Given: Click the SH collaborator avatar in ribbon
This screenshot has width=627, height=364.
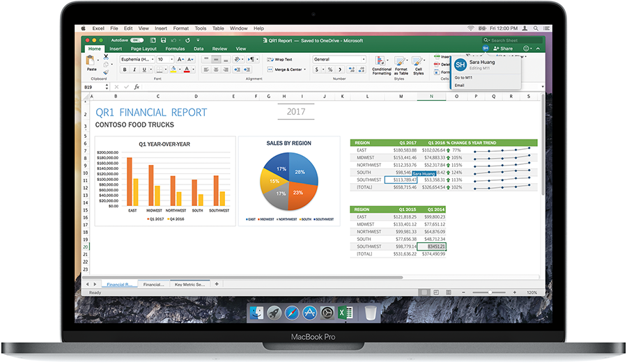Looking at the screenshot, I should (x=486, y=48).
